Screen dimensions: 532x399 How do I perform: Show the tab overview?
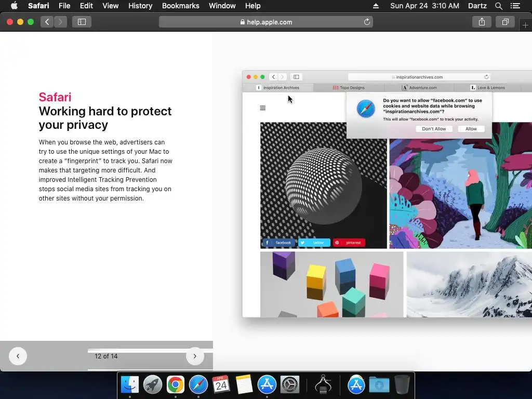pos(505,22)
